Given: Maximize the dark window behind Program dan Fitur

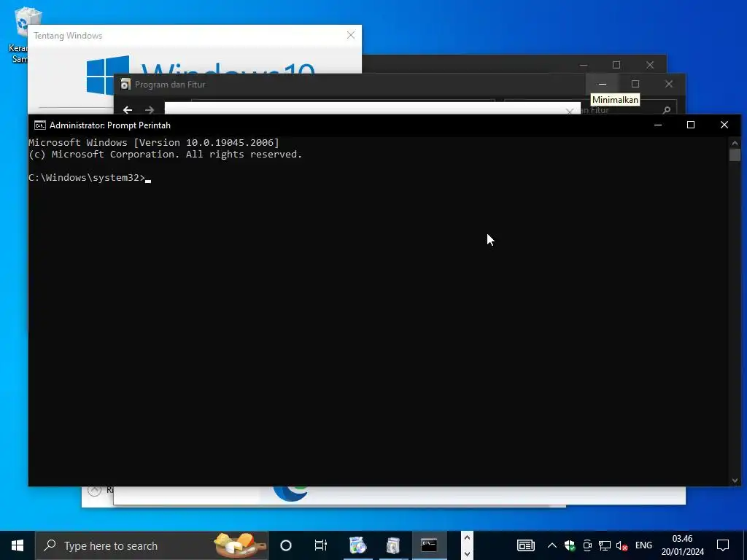Looking at the screenshot, I should click(616, 65).
